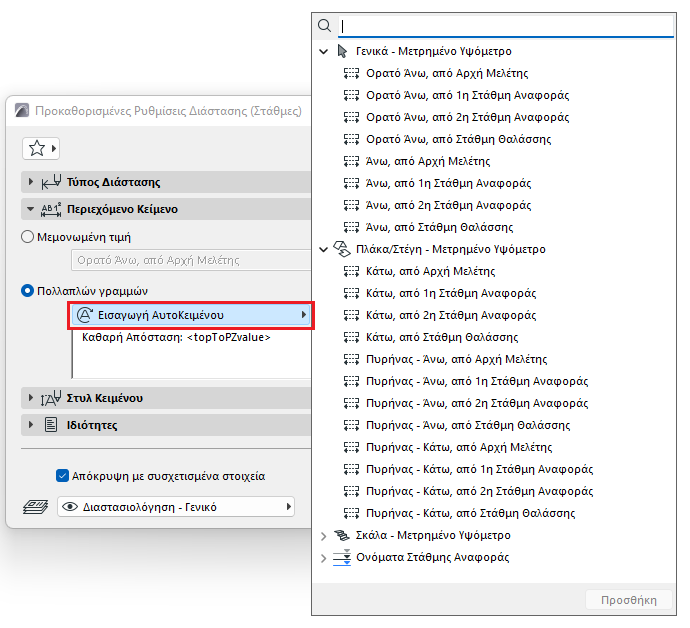Click the icon beside Κάτω, από 1η Στάθμη Αναφοράς
Viewport: 690px width, 628px height.
pyautogui.click(x=351, y=293)
